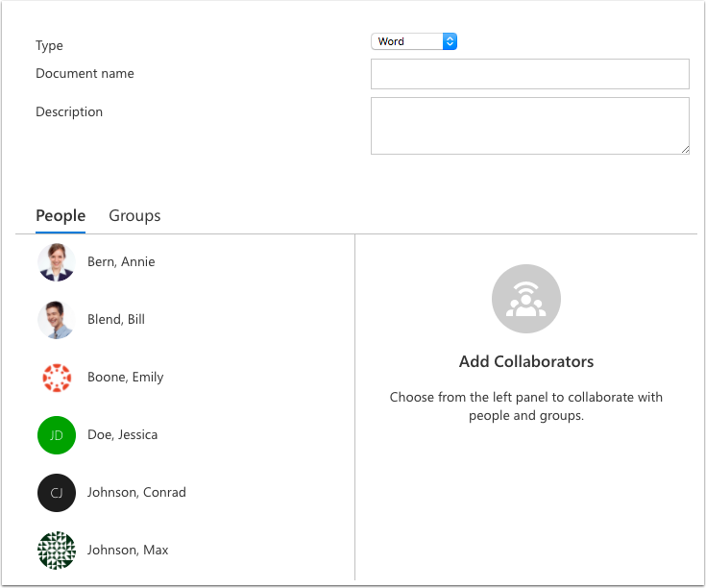Click Conrad Johnson's black CJ avatar

tap(57, 493)
